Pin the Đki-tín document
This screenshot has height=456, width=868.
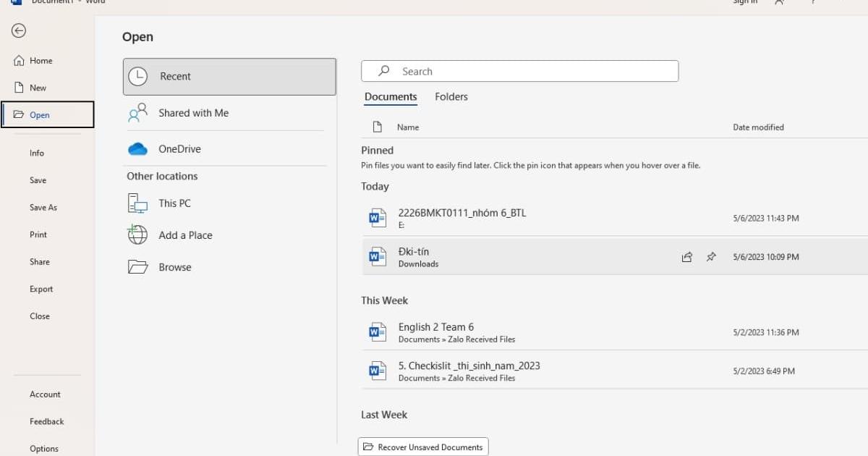pyautogui.click(x=711, y=257)
